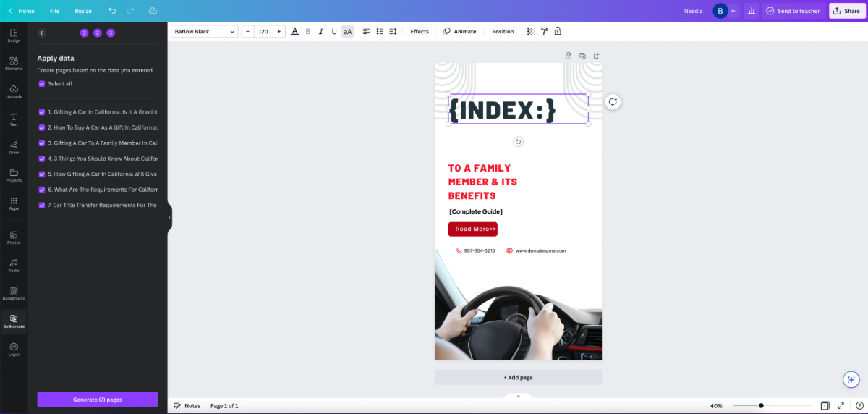Toggle uppercase aA formatting
This screenshot has height=414, width=868.
coord(348,32)
